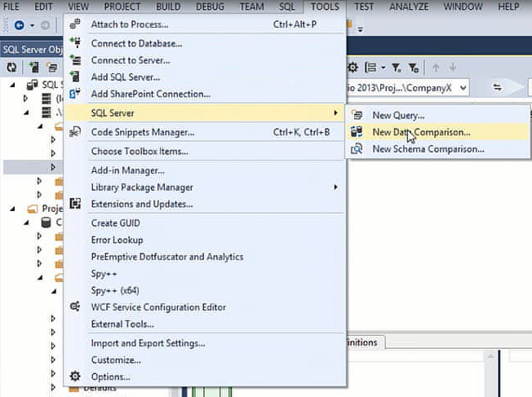Click the Options gear icon

pyautogui.click(x=75, y=377)
